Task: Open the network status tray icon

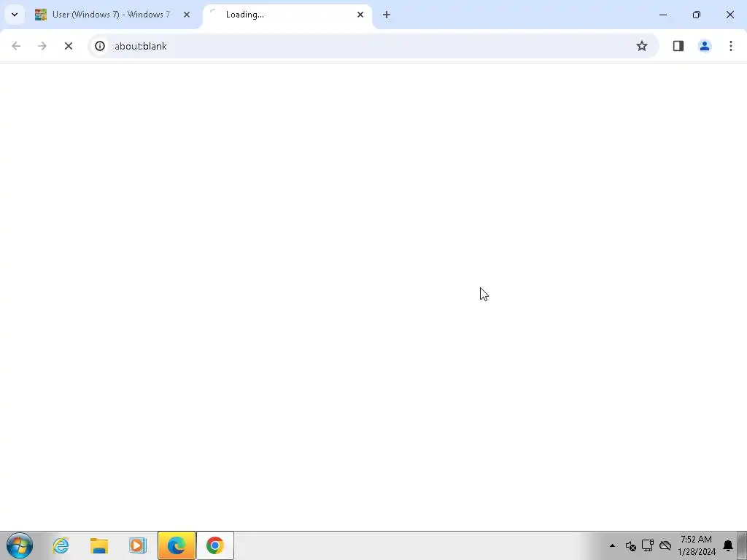Action: click(x=648, y=545)
